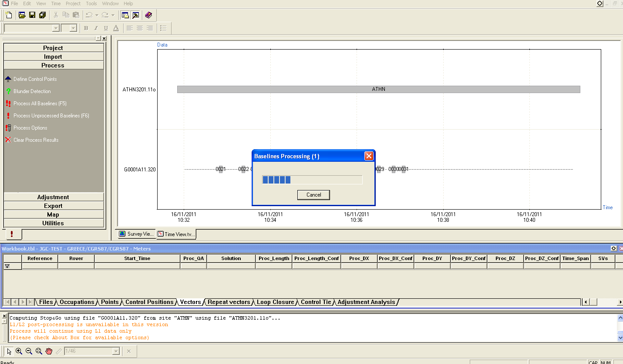This screenshot has height=364, width=623.
Task: Click the font color A icon
Action: coord(116,28)
